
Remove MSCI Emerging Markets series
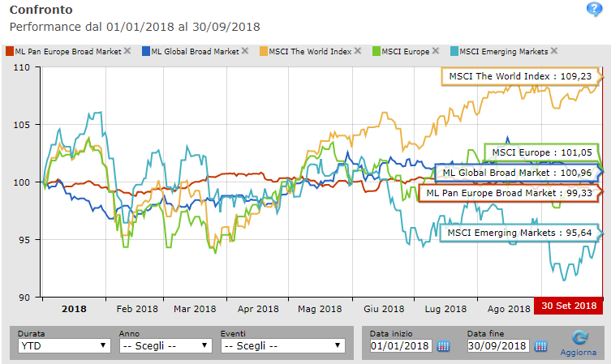pyautogui.click(x=554, y=51)
